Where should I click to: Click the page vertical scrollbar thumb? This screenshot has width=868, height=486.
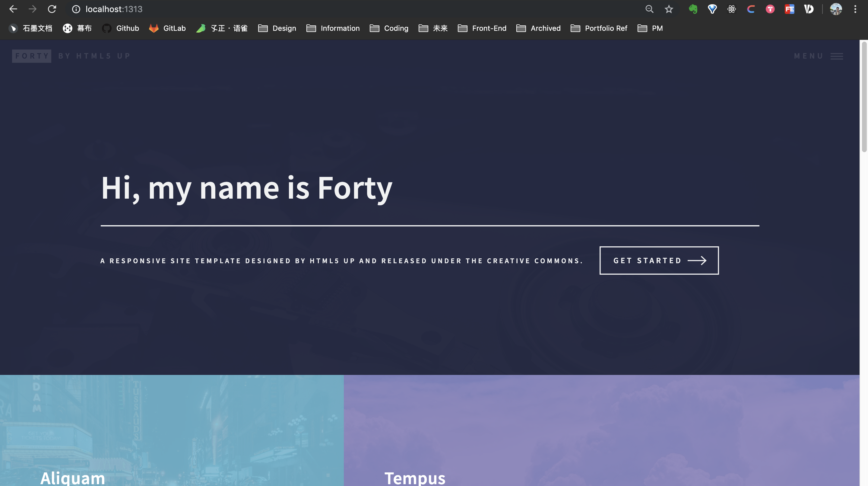point(864,98)
